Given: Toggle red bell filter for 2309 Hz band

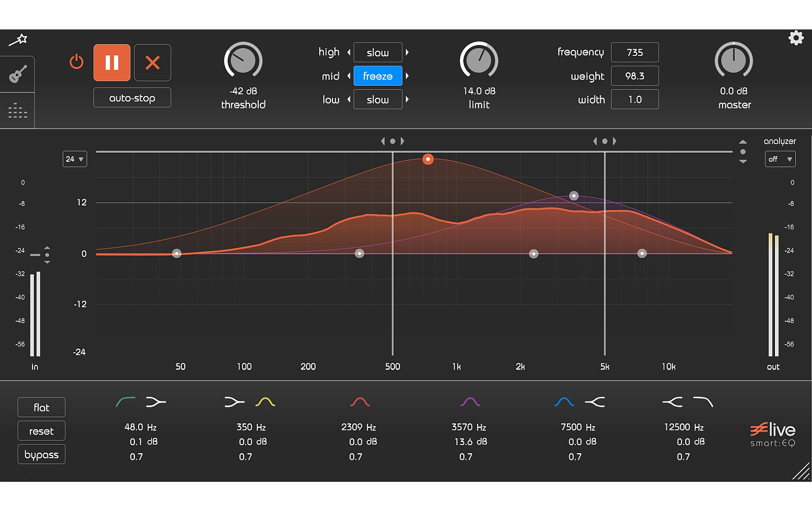Looking at the screenshot, I should click(360, 402).
